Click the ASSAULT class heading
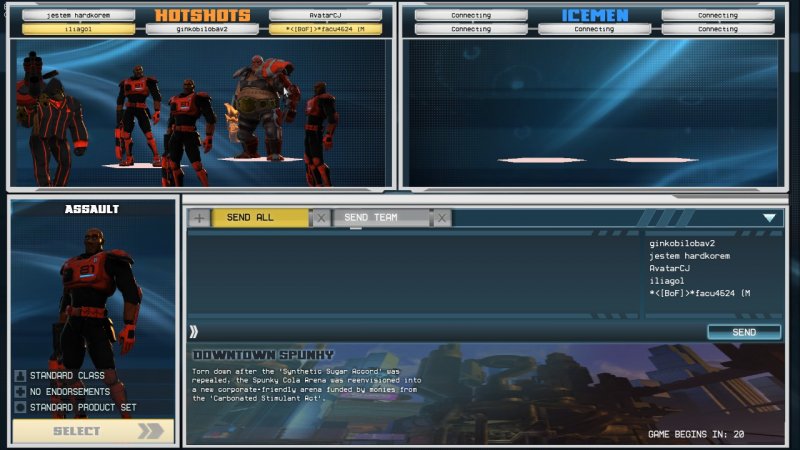Screen dimensions: 800x450 click(92, 209)
